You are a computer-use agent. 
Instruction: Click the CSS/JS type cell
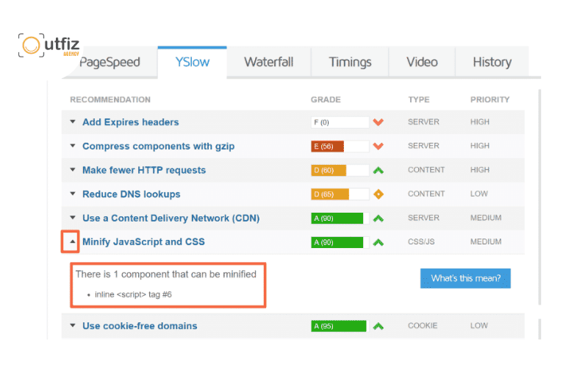click(421, 242)
